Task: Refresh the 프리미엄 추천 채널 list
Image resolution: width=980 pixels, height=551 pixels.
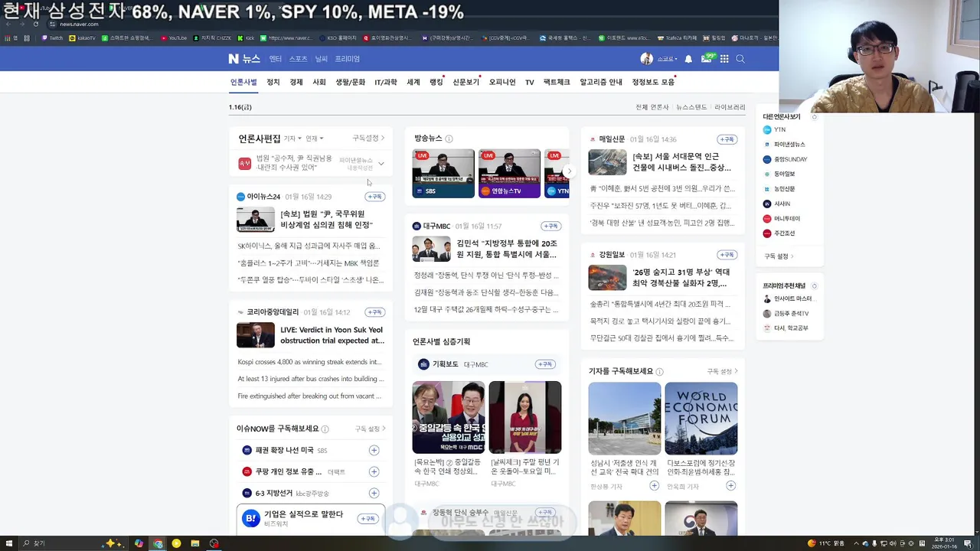Action: (x=815, y=286)
